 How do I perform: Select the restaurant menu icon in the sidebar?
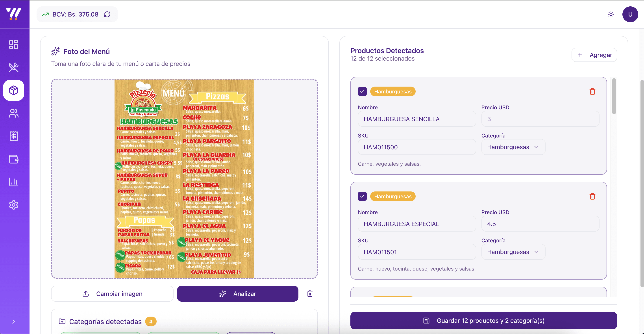pos(14,67)
